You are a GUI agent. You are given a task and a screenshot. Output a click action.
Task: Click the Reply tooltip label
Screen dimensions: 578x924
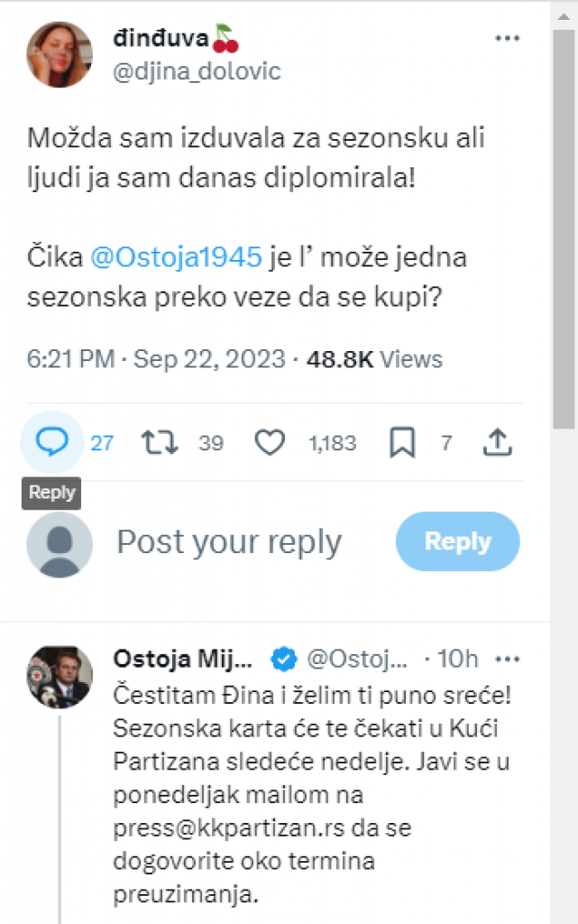pos(51,493)
